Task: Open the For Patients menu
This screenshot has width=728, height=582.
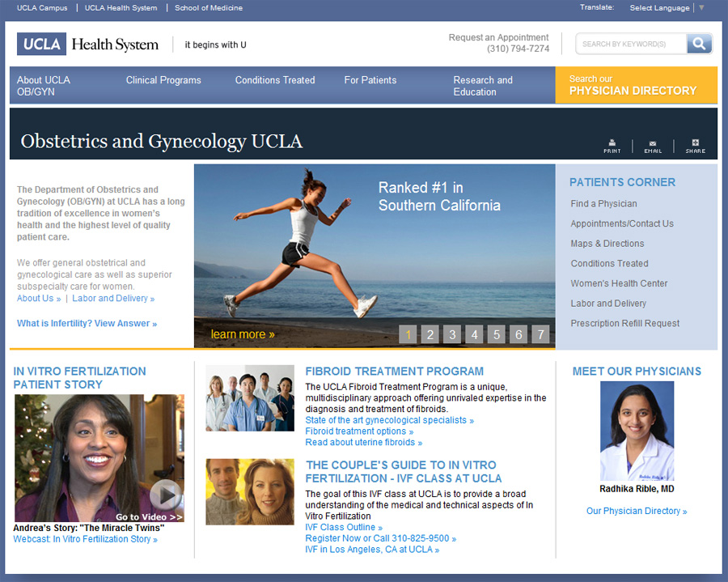Action: coord(370,80)
